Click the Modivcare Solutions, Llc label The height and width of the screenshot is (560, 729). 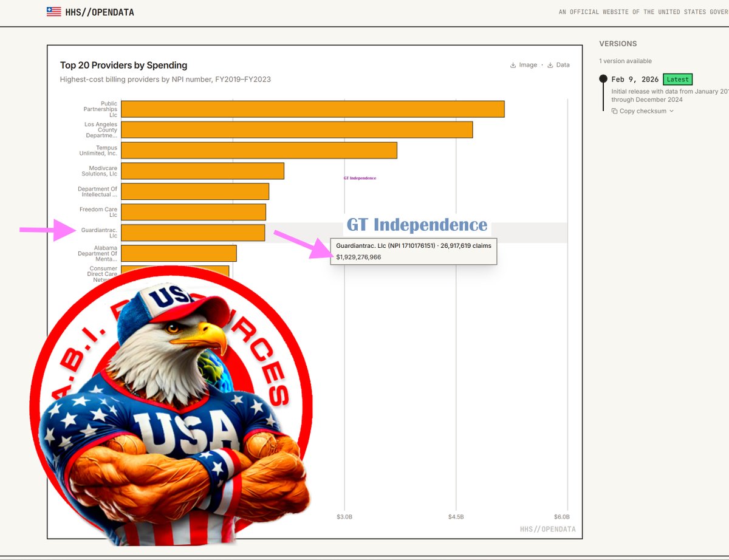tap(100, 171)
